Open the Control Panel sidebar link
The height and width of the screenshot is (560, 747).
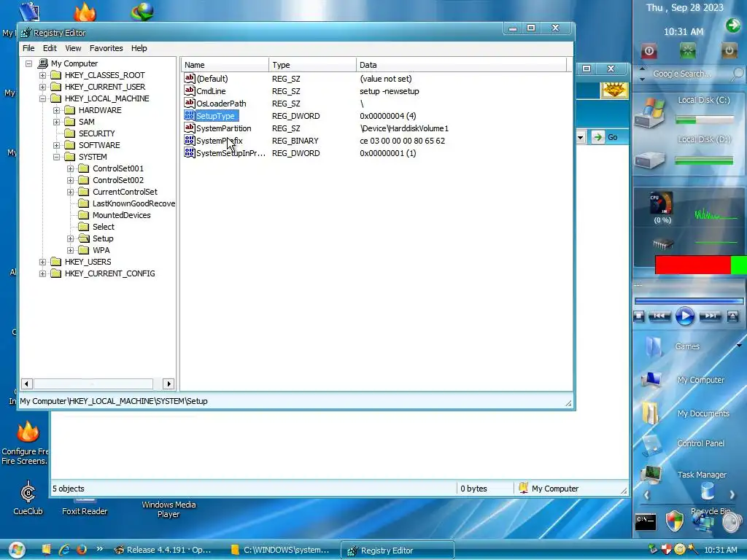tap(700, 443)
